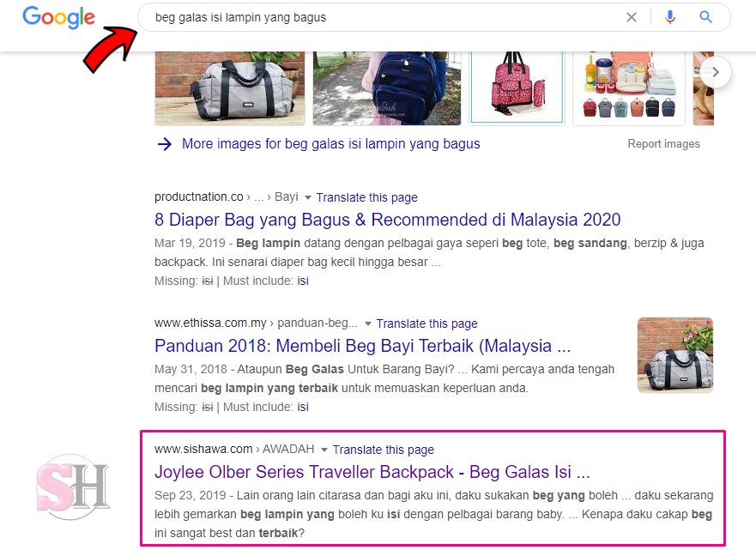Expand dropdown arrow next to ethissa.com.my
Viewport: 756px width, 550px height.
point(368,324)
